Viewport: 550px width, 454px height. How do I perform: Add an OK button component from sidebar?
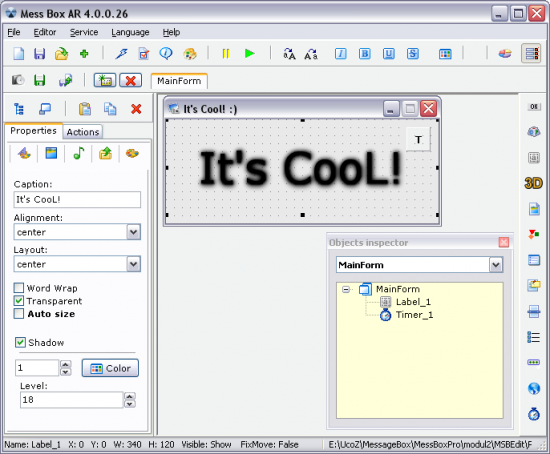coord(534,106)
